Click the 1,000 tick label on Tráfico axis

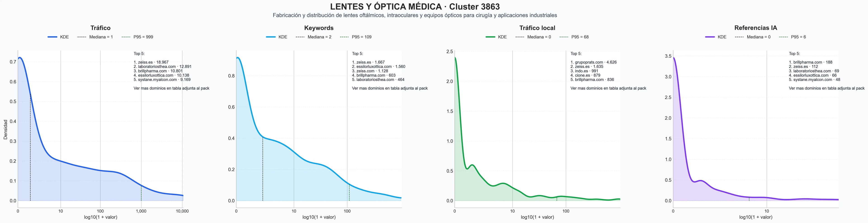[141, 211]
